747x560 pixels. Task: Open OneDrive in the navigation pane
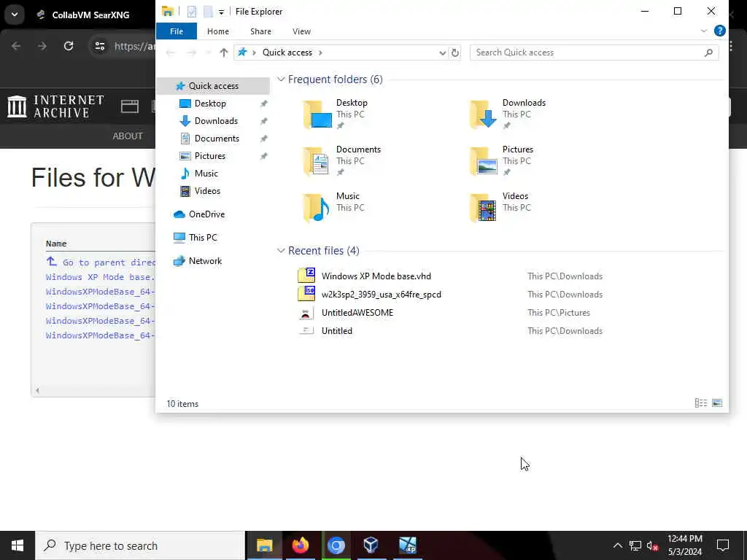click(206, 214)
